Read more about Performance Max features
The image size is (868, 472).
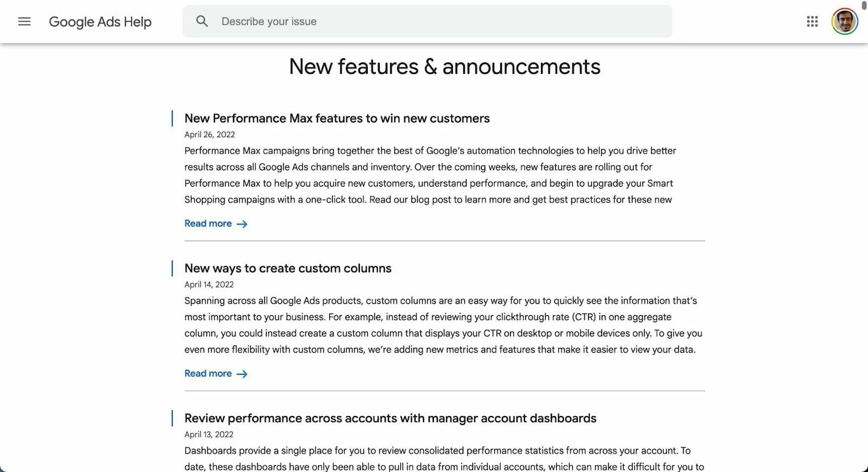(x=208, y=224)
